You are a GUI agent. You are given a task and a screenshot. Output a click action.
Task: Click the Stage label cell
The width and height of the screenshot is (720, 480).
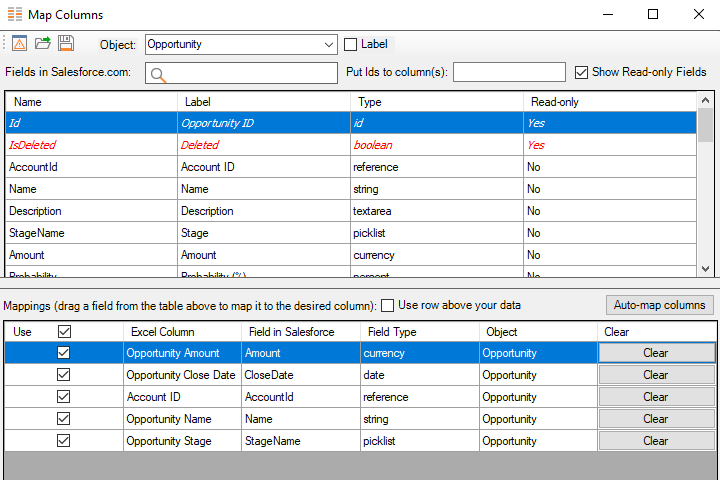click(264, 233)
